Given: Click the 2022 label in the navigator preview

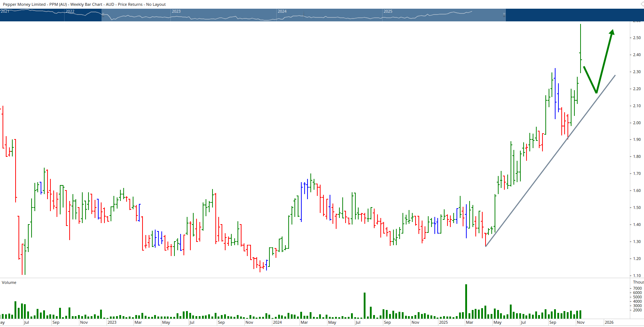Looking at the screenshot, I should pos(70,11).
